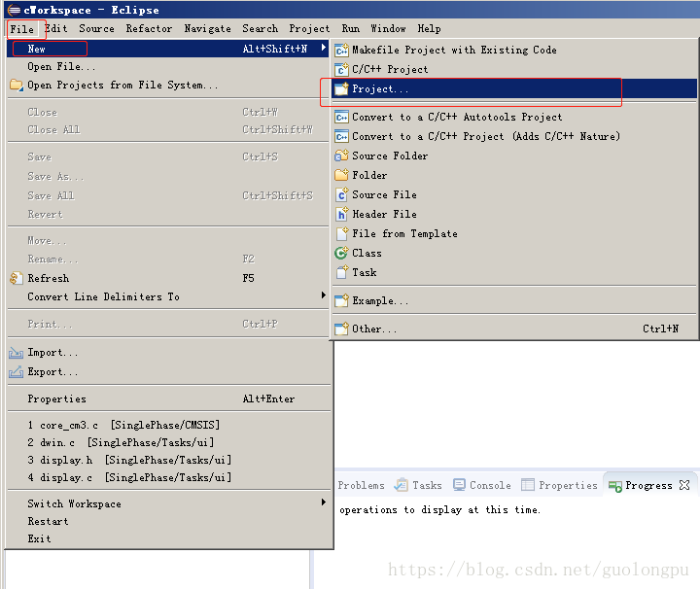
Task: Open the Project menu in menu bar
Action: [x=309, y=28]
